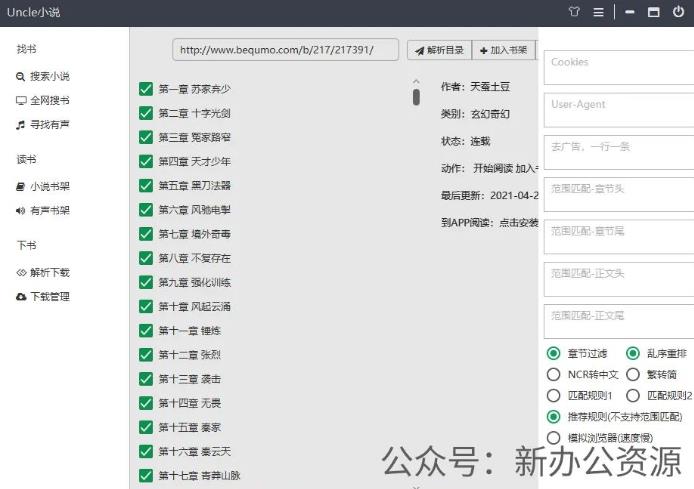This screenshot has height=489, width=694.
Task: Uncheck 第四章 天才少年 checkbox
Action: [x=146, y=162]
